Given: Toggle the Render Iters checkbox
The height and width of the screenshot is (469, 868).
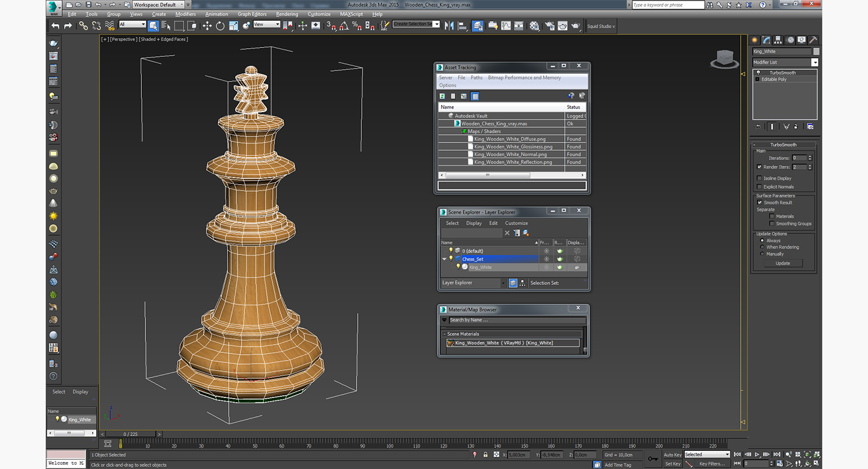Looking at the screenshot, I should click(x=759, y=167).
